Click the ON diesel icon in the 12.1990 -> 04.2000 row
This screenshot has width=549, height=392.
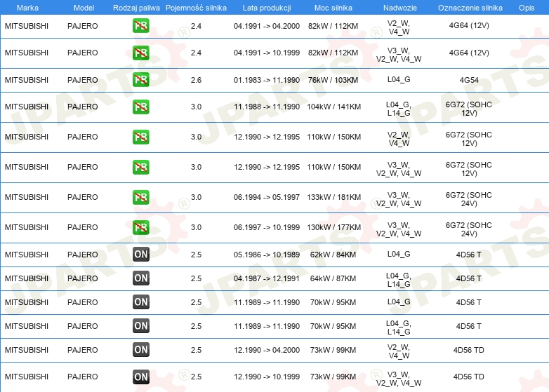click(x=140, y=349)
